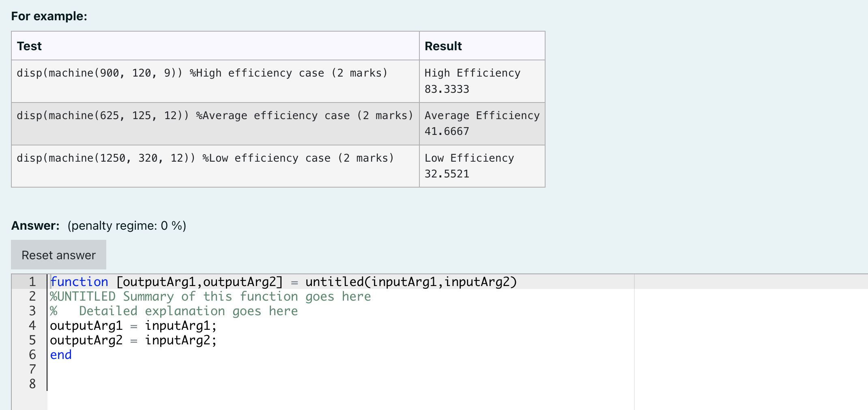Click the value 83.3333 in the results
The height and width of the screenshot is (410, 868).
point(447,89)
